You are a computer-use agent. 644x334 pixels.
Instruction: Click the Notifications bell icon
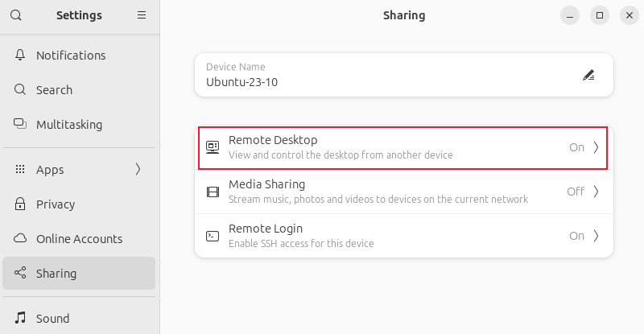[20, 56]
